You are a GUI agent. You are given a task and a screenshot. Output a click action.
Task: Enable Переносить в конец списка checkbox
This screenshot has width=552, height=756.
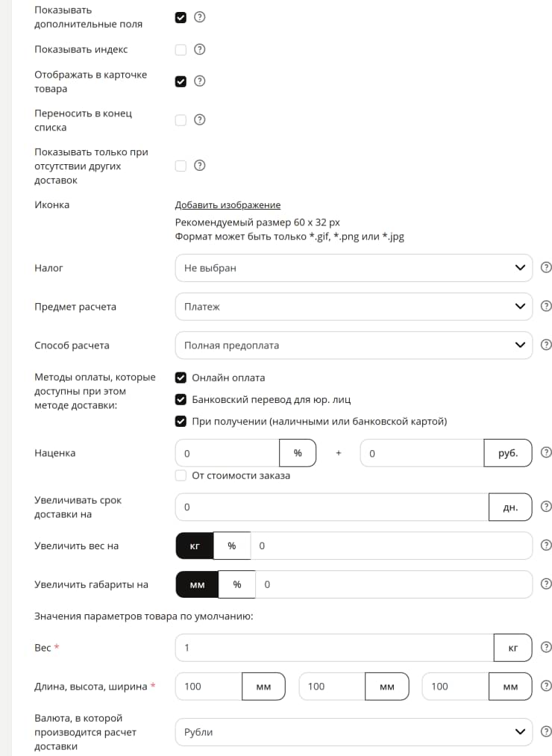pos(181,120)
